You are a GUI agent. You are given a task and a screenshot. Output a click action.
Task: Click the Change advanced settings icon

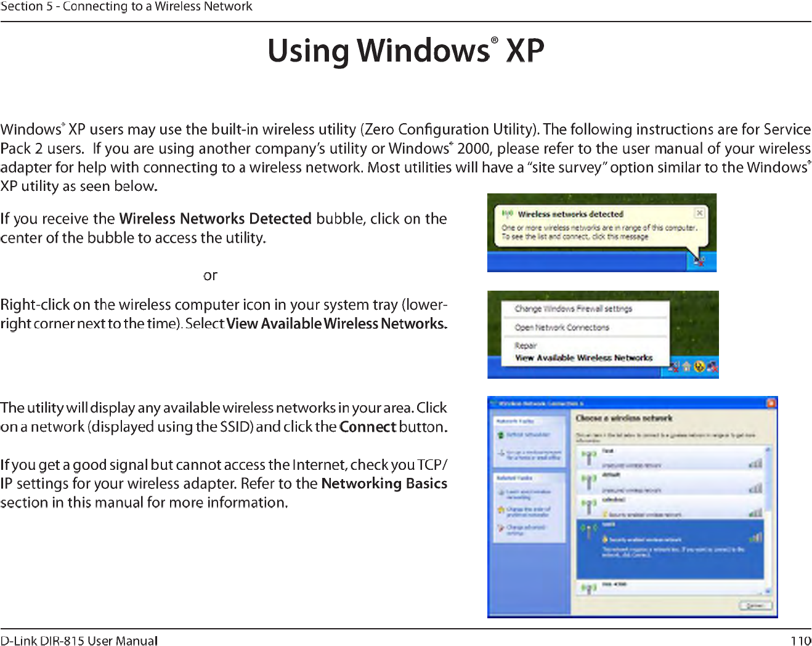pos(501,528)
